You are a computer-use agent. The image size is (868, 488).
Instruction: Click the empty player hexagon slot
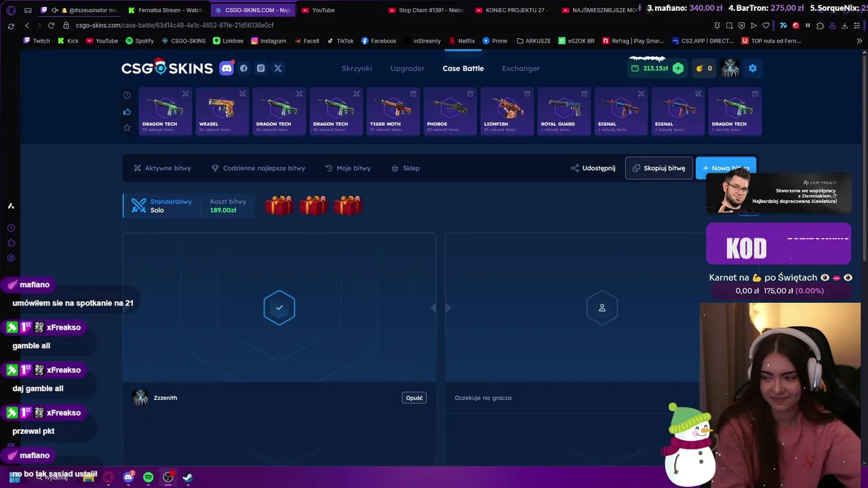click(601, 308)
